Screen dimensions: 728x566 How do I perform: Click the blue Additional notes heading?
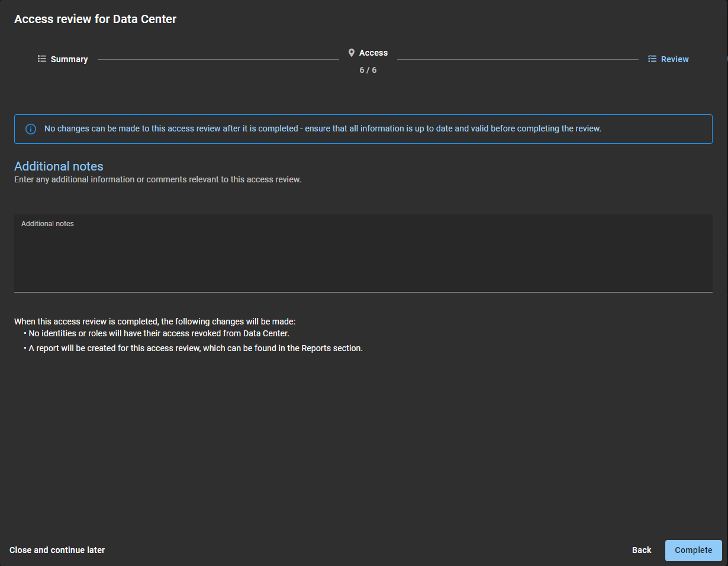(59, 166)
